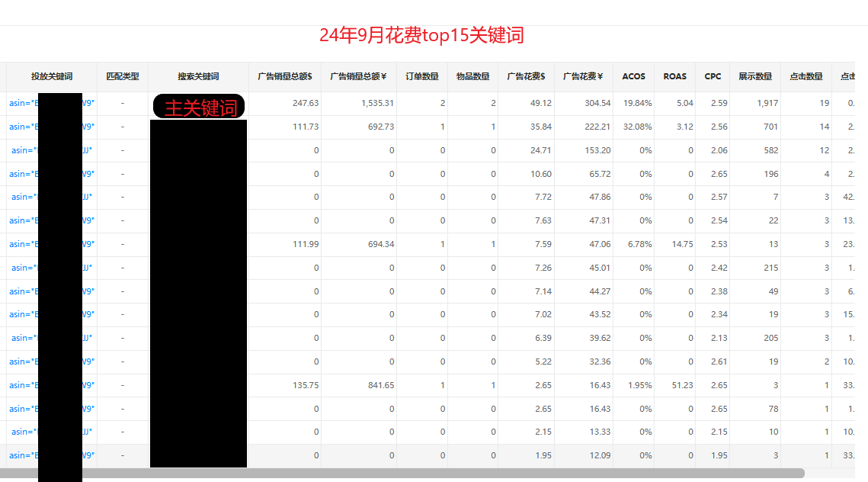The height and width of the screenshot is (482, 868).
Task: Click the ad spend value 65.72
Action: point(600,174)
